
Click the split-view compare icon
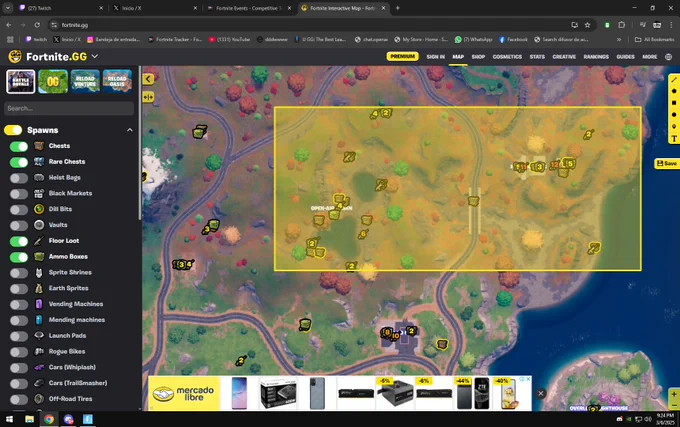[148, 97]
